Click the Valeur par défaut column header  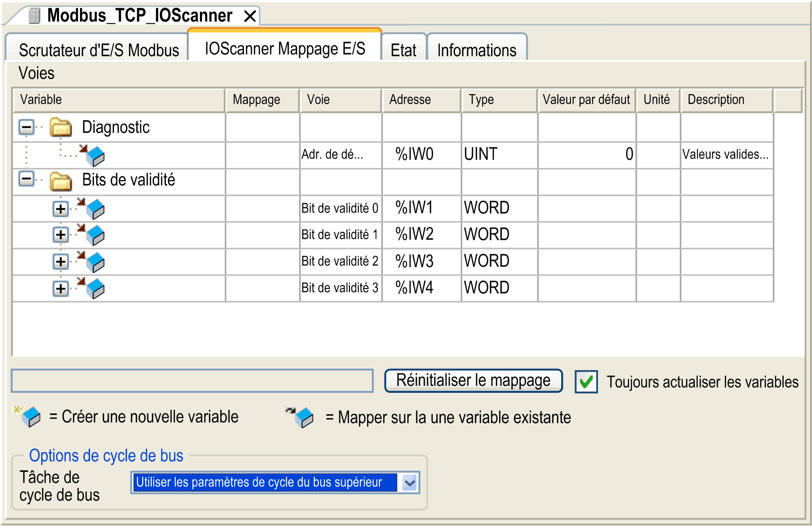tap(587, 100)
